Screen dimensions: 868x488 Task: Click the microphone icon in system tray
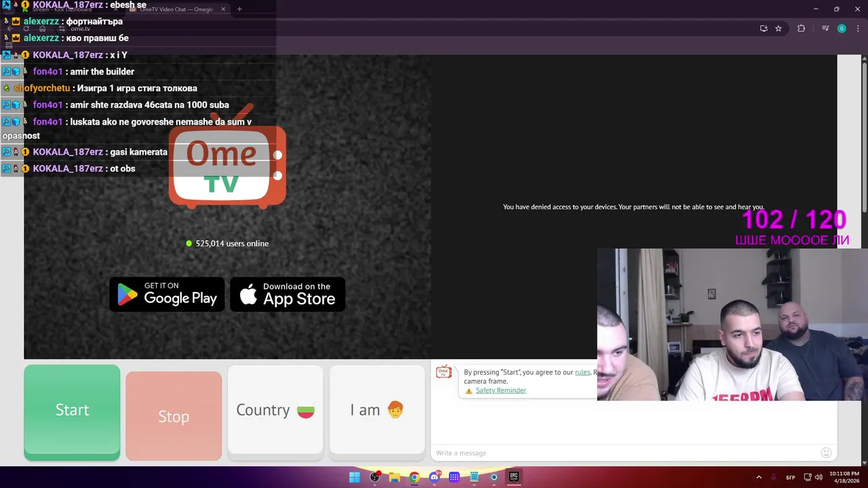774,477
